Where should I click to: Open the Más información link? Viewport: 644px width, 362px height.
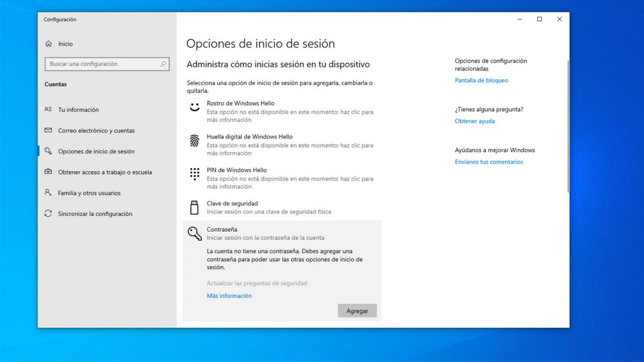pyautogui.click(x=229, y=295)
